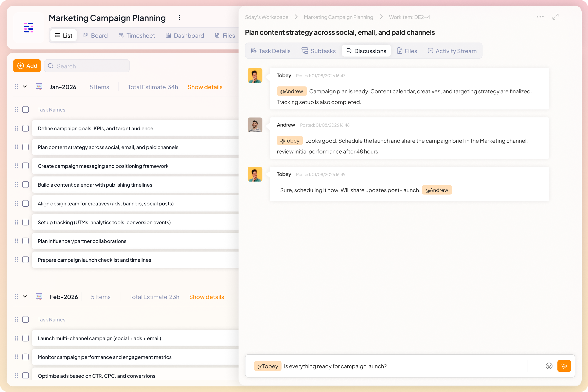The image size is (588, 392).
Task: Open work item more options ellipsis
Action: [540, 17]
